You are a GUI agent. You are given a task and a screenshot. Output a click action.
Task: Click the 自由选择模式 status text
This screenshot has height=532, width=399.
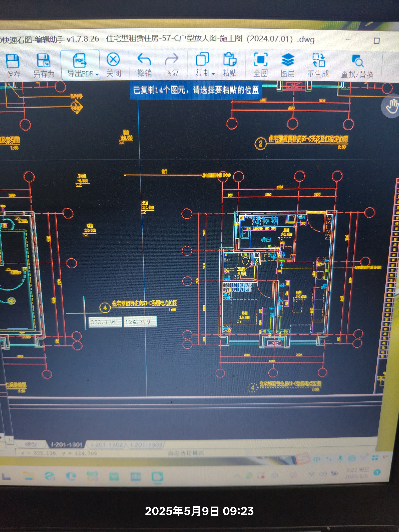point(186,453)
